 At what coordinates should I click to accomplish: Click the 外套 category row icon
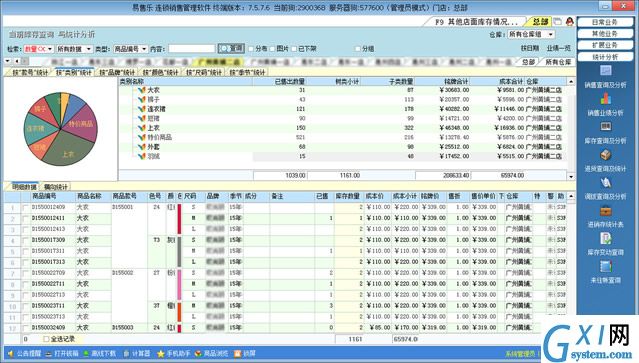pyautogui.click(x=142, y=147)
